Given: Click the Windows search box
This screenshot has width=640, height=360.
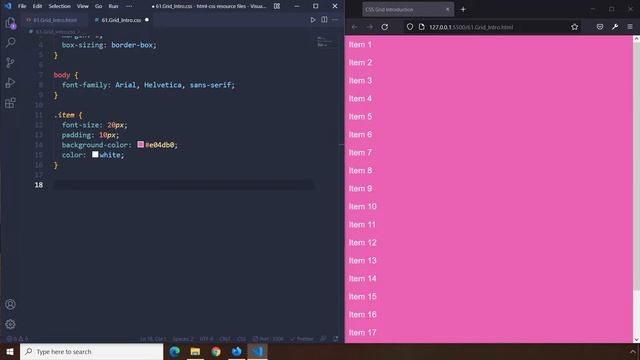Looking at the screenshot, I should click(91, 351).
